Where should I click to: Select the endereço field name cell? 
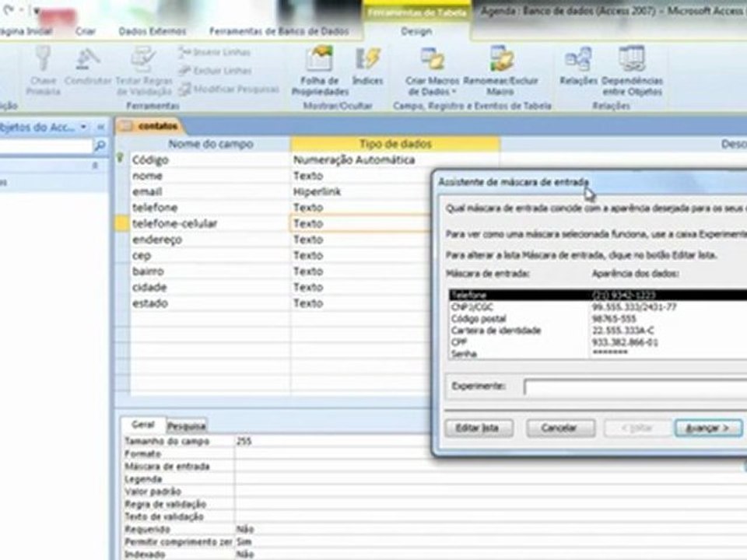[210, 240]
